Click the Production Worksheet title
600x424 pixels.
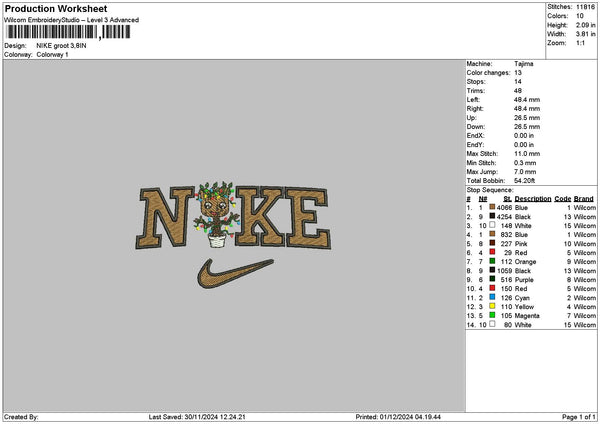[56, 8]
